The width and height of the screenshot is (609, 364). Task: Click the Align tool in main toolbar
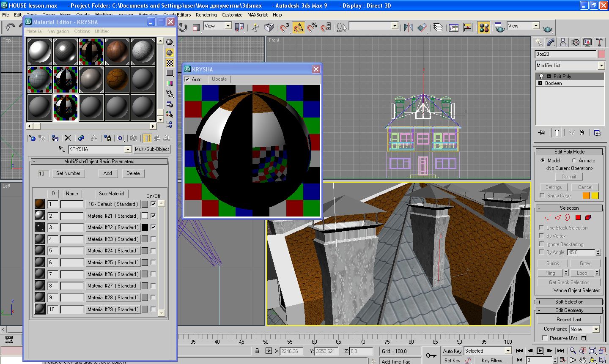pyautogui.click(x=422, y=27)
